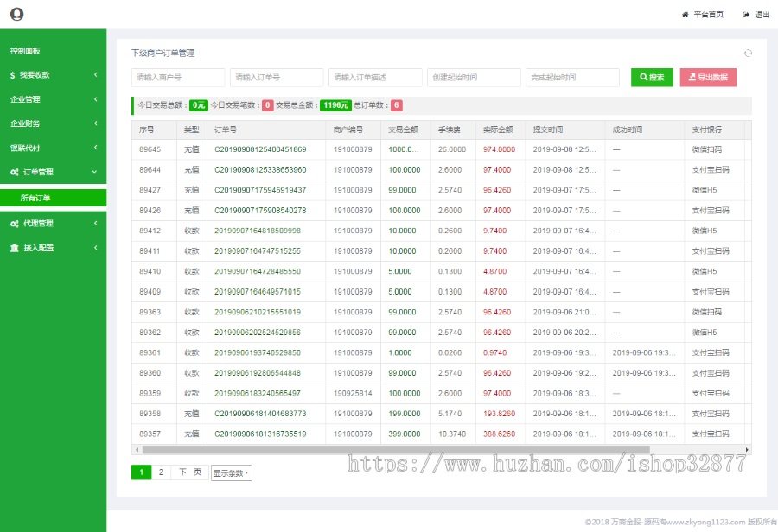Click the logout arrow icon beside 退出
The image size is (778, 532).
[746, 15]
